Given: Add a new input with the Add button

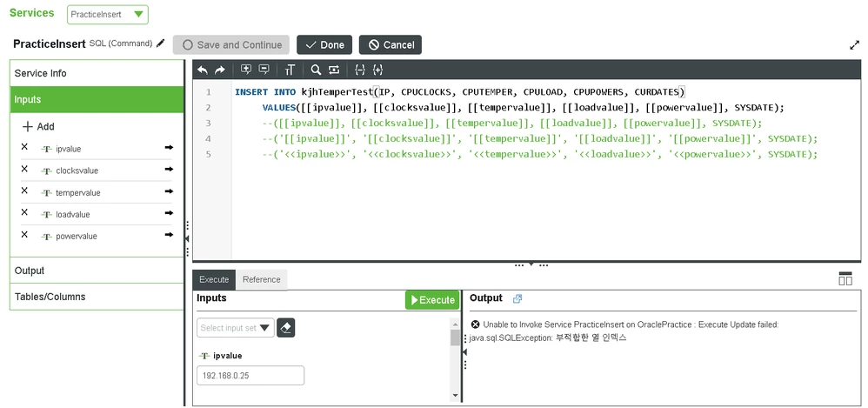Looking at the screenshot, I should click(x=37, y=127).
